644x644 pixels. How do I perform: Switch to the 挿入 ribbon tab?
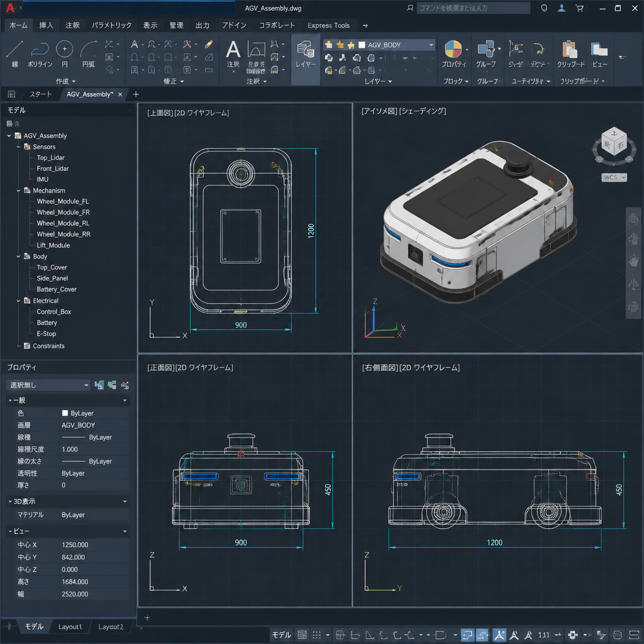coord(46,25)
